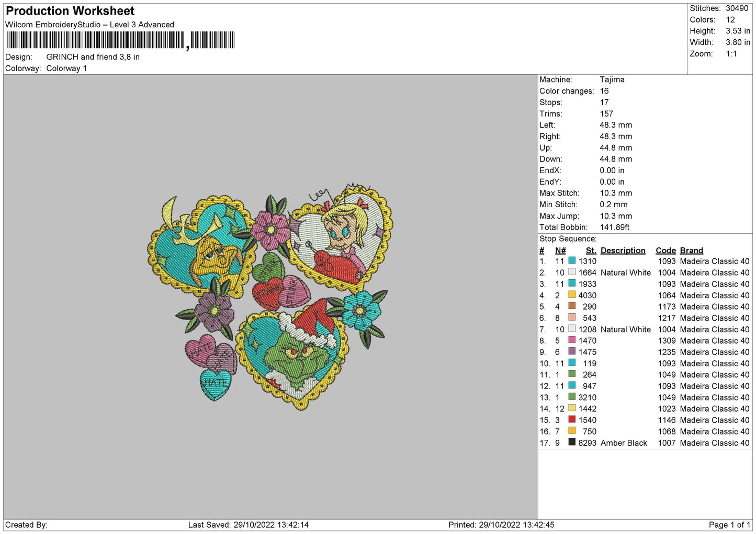756x534 pixels.
Task: Click the design name 'GRINCH and friend 3,8 in'
Action: coord(93,57)
